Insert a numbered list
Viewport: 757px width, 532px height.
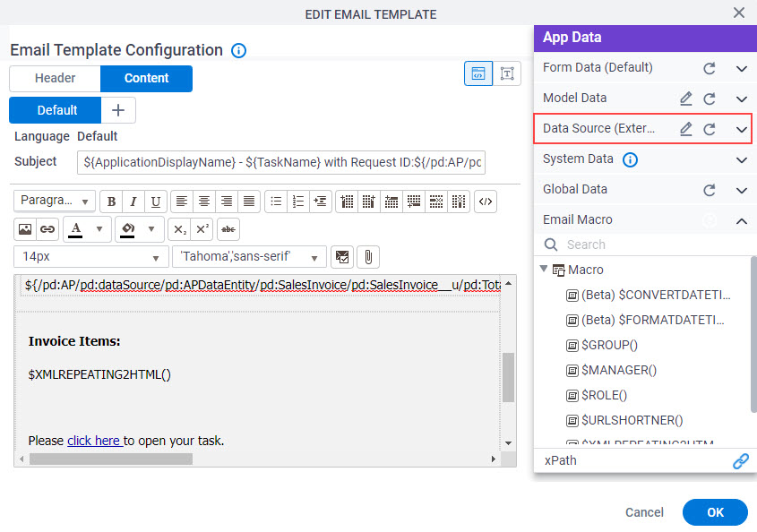click(298, 202)
